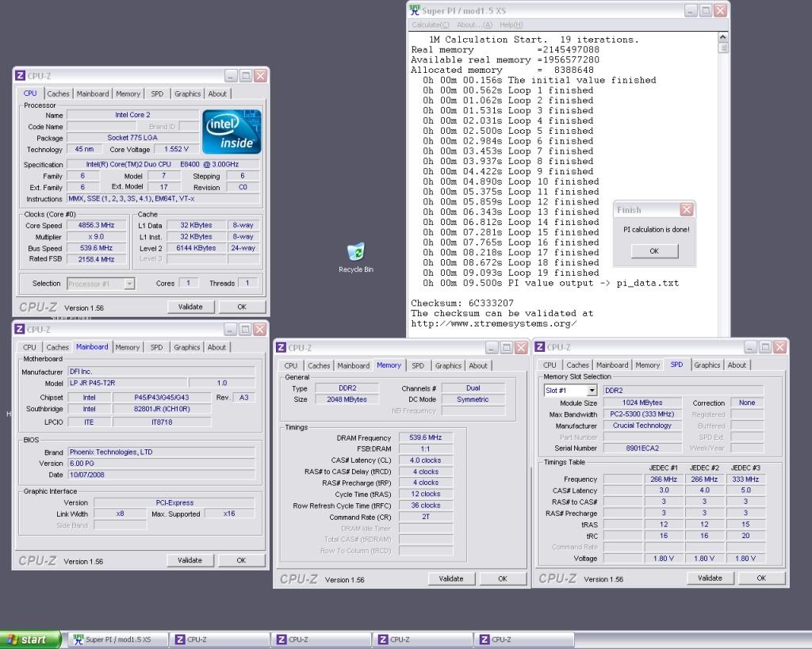The image size is (812, 649).
Task: Close the Finish dialog with X
Action: tap(686, 210)
